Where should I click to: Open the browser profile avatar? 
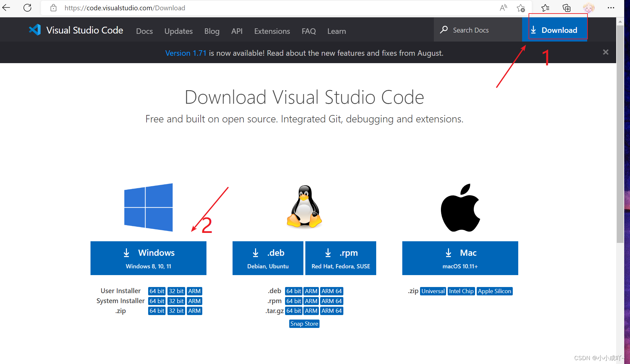589,8
